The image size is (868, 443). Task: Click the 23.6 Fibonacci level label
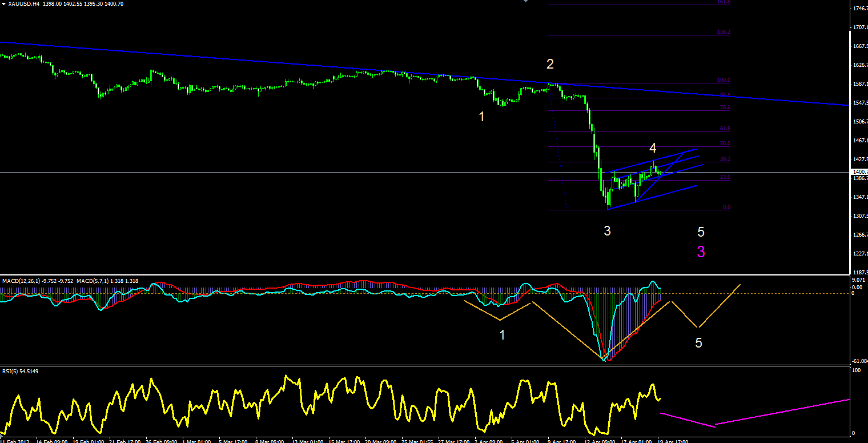point(725,177)
